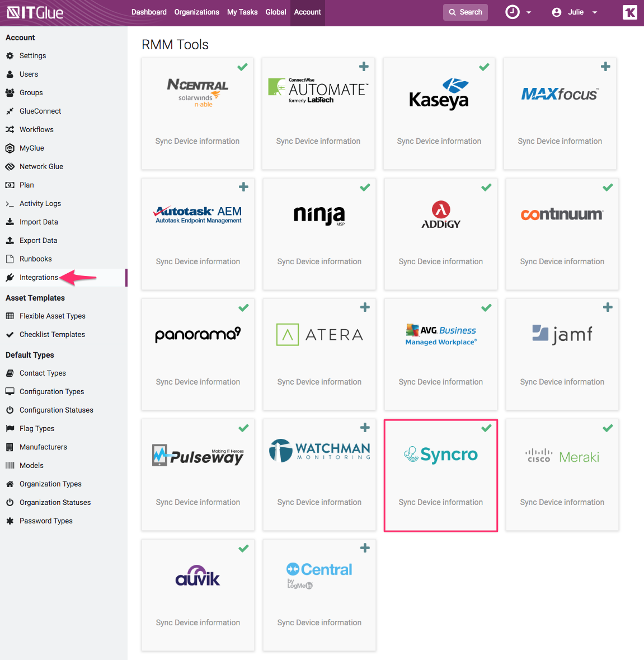Expand the dropdown arrow beside the clock
644x660 pixels.
tap(529, 13)
